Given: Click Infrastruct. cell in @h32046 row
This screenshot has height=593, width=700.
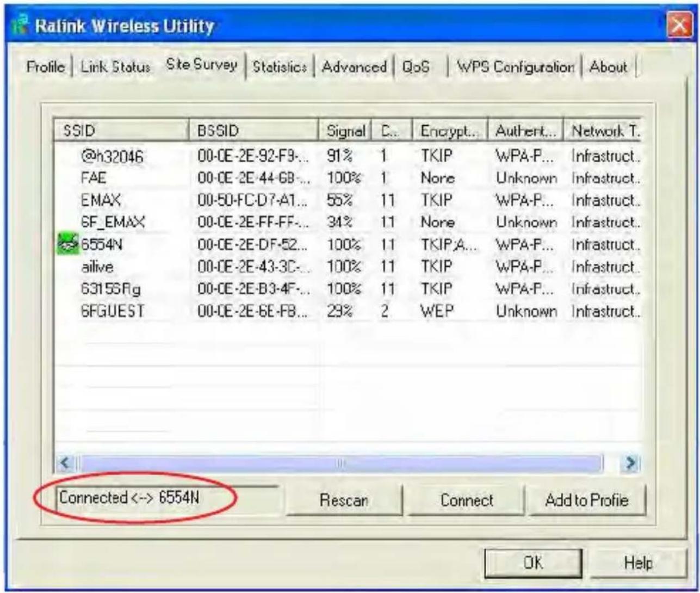Looking at the screenshot, I should click(605, 157).
